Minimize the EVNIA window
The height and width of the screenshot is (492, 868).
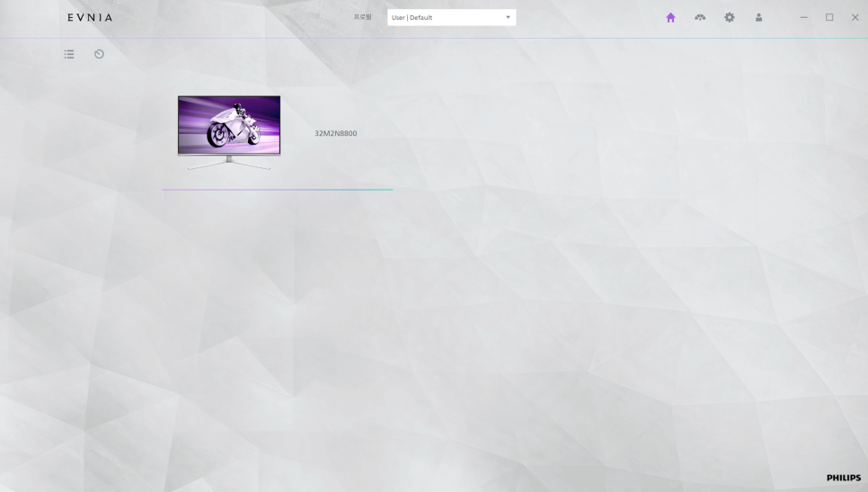(x=803, y=18)
